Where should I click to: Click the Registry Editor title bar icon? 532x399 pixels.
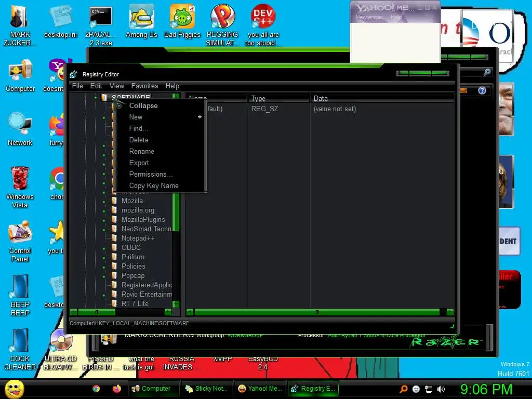coord(74,74)
